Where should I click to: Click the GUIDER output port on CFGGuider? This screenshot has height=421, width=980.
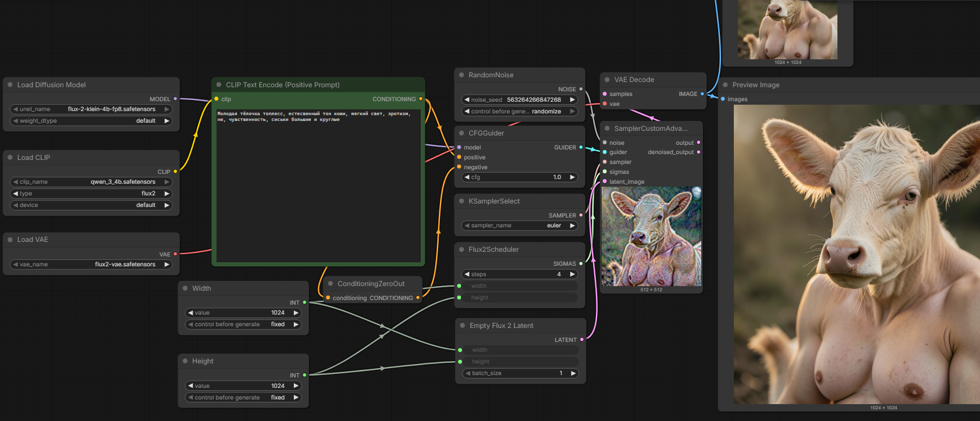[x=581, y=147]
